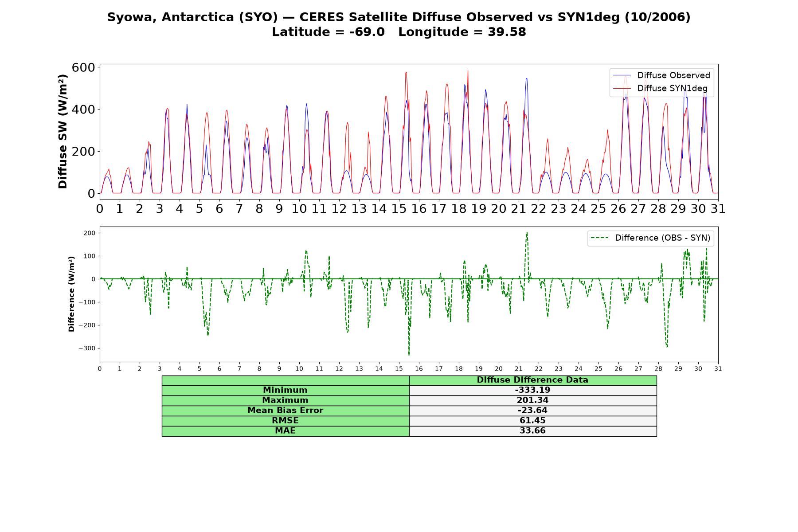Click the Difference (OBS - SYN) legend text
This screenshot has width=798, height=532.
[662, 238]
